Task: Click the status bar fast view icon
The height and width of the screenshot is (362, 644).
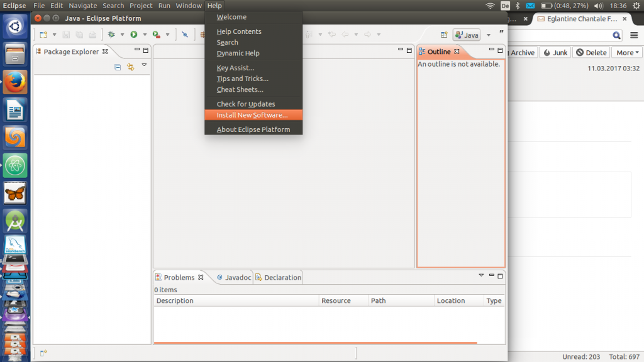Action: tap(43, 353)
